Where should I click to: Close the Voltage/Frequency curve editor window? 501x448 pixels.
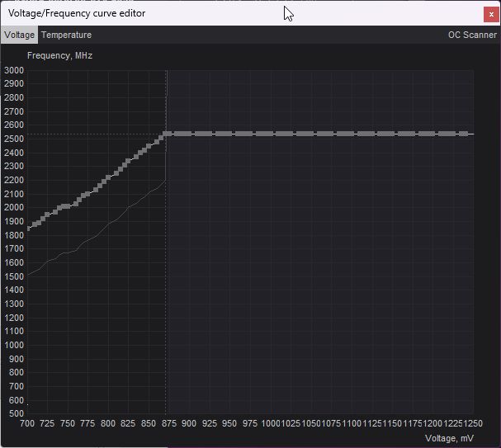(x=491, y=14)
